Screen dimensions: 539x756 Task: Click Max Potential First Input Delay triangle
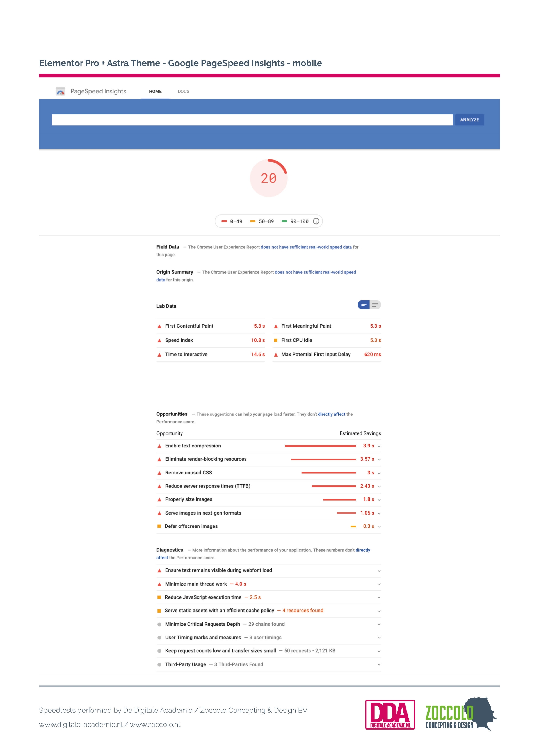(x=275, y=355)
